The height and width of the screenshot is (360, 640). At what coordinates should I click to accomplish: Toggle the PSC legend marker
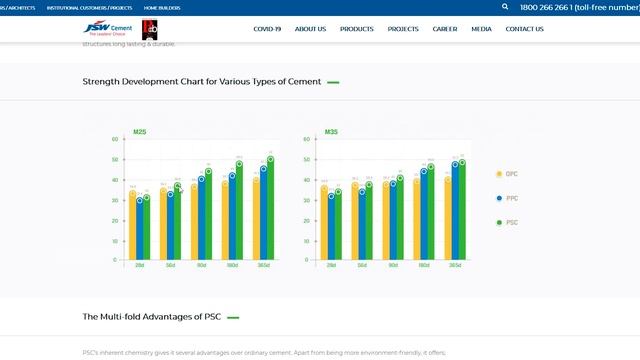pos(499,222)
